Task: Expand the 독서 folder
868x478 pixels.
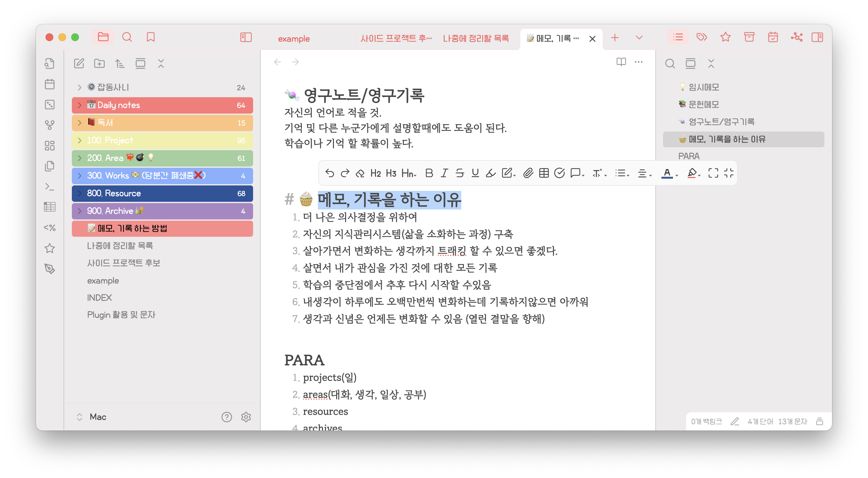Action: pyautogui.click(x=79, y=123)
